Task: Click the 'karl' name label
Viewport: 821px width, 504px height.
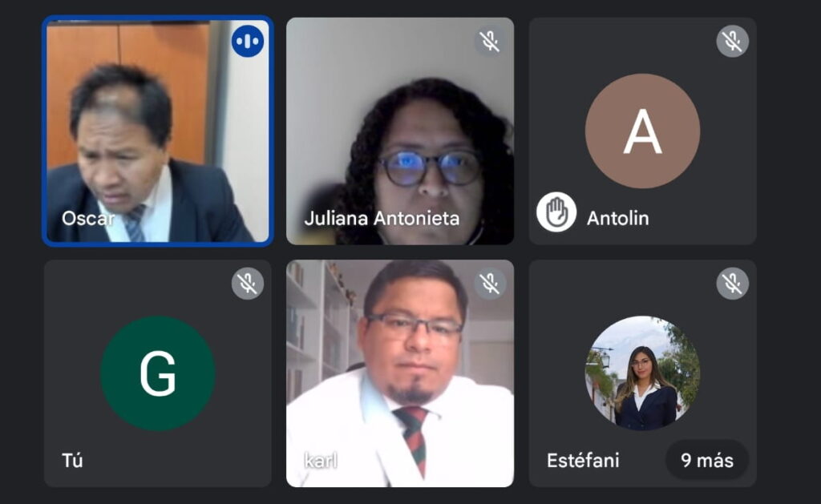Action: 321,461
